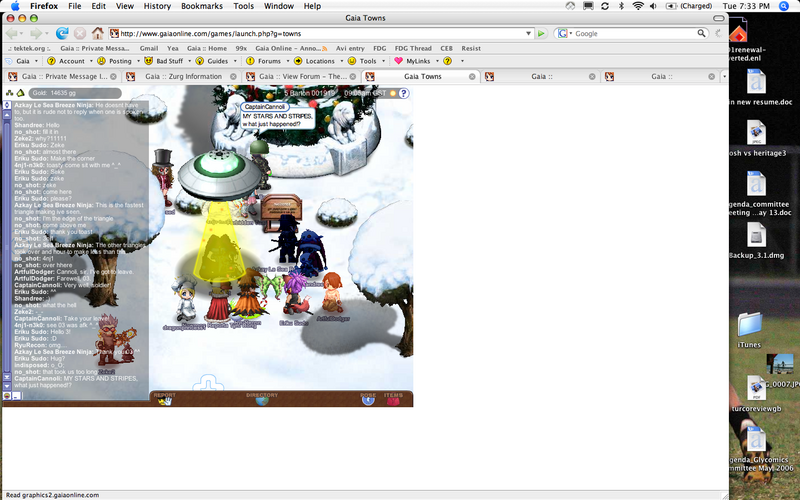Click the chat resize toggle above scrollbar
This screenshot has width=800, height=500.
[x=7, y=105]
